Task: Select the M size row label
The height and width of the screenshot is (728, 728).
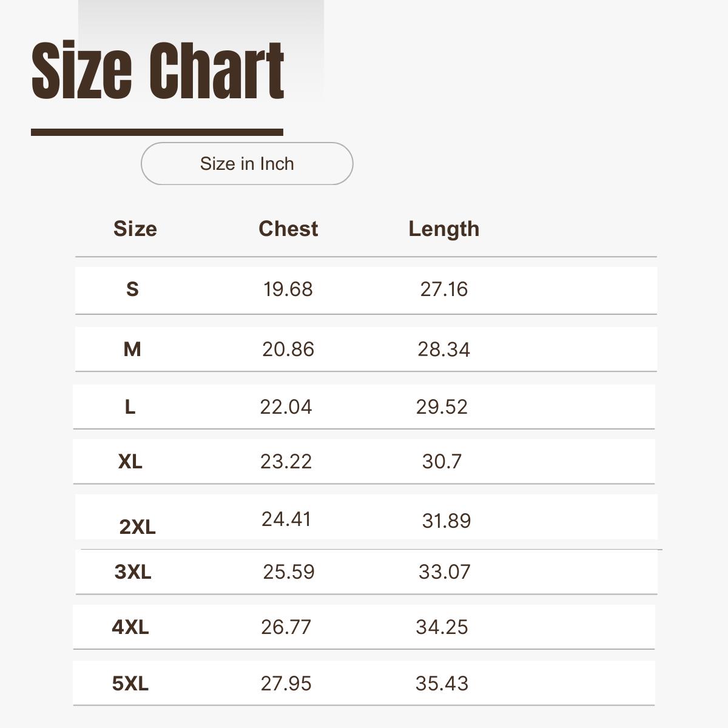Action: 132,349
